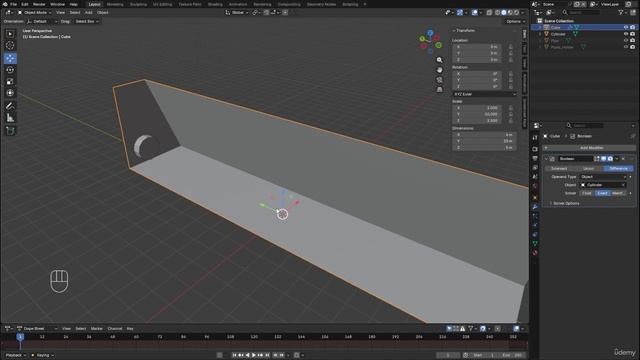Jump to the first frame in the timeline
Image resolution: width=640 pixels, height=360 pixels.
pyautogui.click(x=234, y=355)
